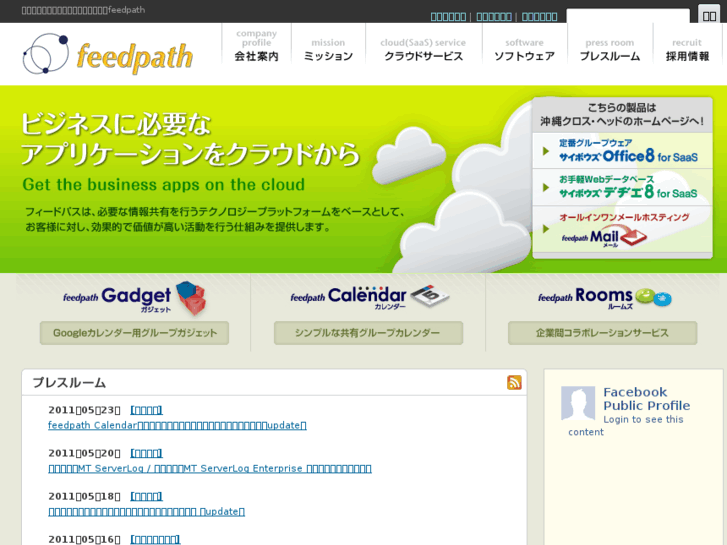Image resolution: width=727 pixels, height=545 pixels.
Task: Open the 会社案内 company profile menu
Action: 256,45
